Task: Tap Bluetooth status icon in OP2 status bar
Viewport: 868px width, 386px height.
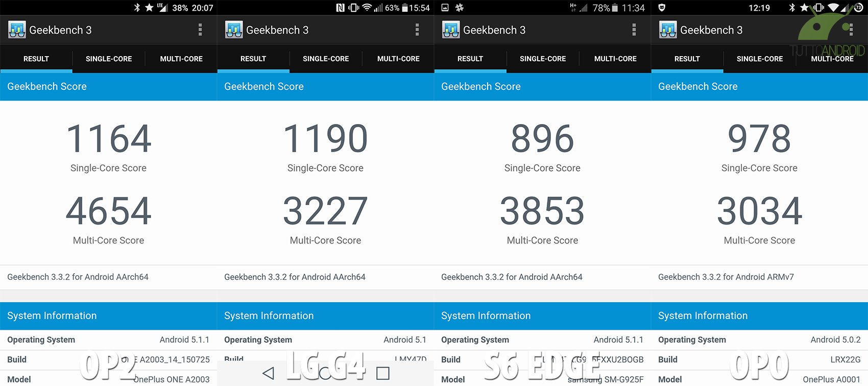Action: tap(137, 7)
